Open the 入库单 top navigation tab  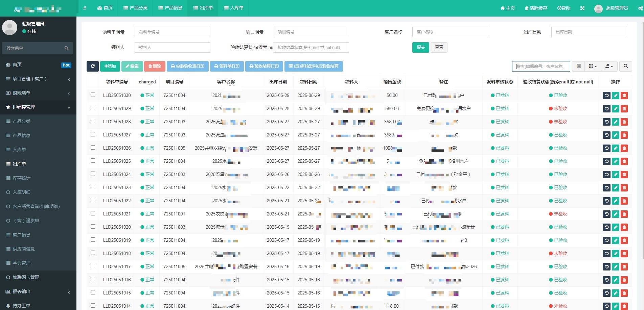point(233,8)
